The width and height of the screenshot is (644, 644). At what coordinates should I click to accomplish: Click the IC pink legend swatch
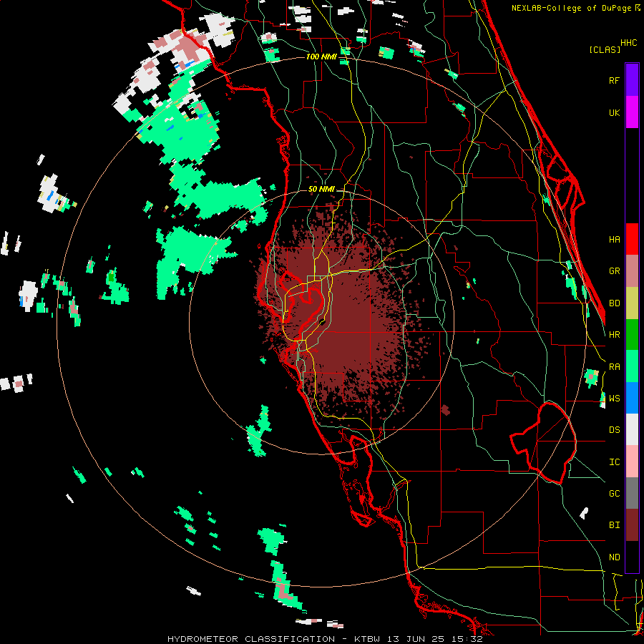pos(632,462)
